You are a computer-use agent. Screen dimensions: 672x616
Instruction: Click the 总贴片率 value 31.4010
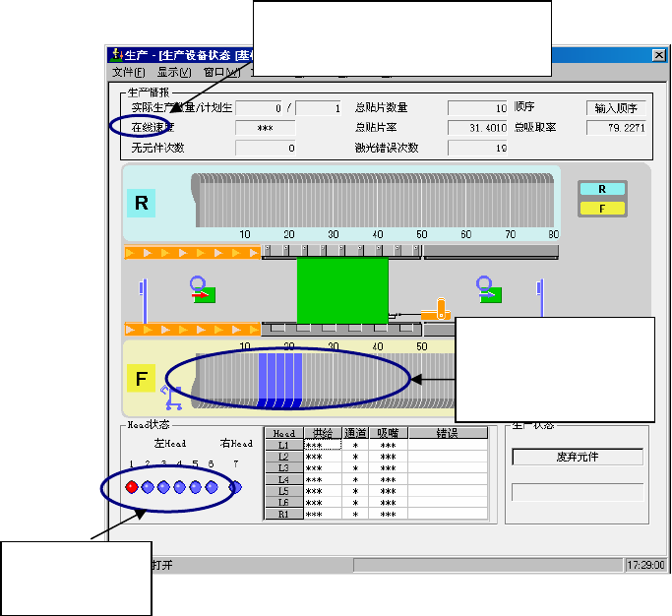tap(477, 128)
